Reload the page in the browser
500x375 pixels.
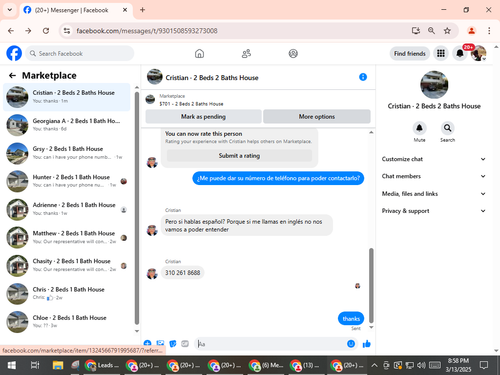click(x=46, y=31)
